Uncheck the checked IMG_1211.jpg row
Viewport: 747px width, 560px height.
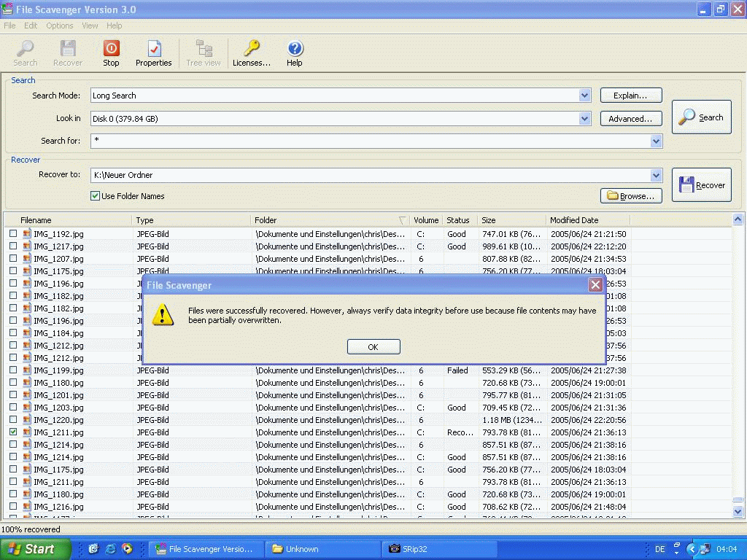(x=13, y=432)
